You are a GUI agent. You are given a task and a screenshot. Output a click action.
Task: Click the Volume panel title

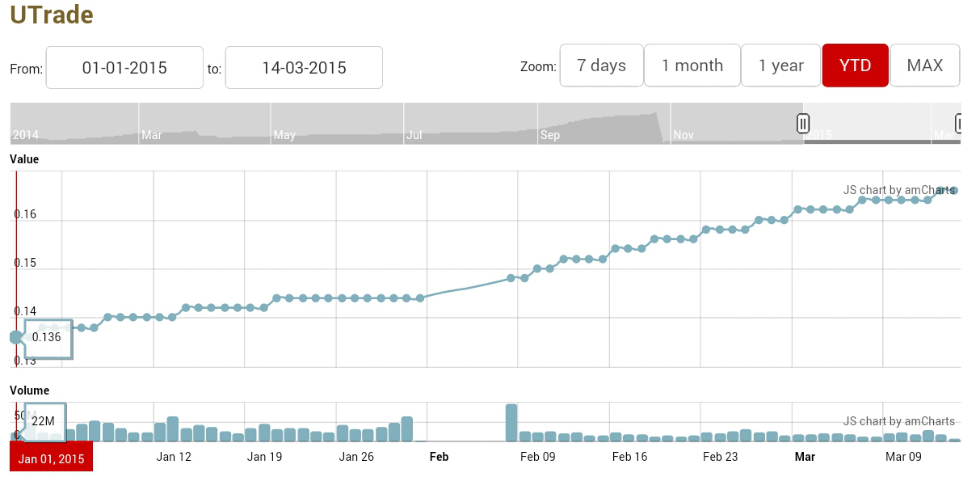[x=29, y=390]
